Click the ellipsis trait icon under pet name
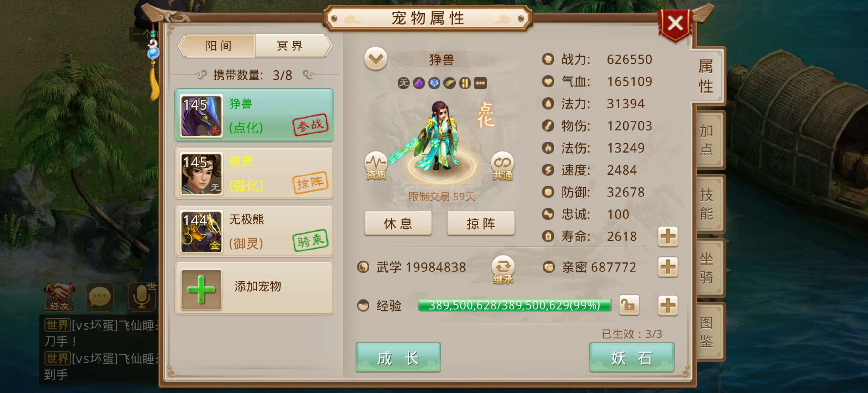This screenshot has width=868, height=393. point(480,83)
